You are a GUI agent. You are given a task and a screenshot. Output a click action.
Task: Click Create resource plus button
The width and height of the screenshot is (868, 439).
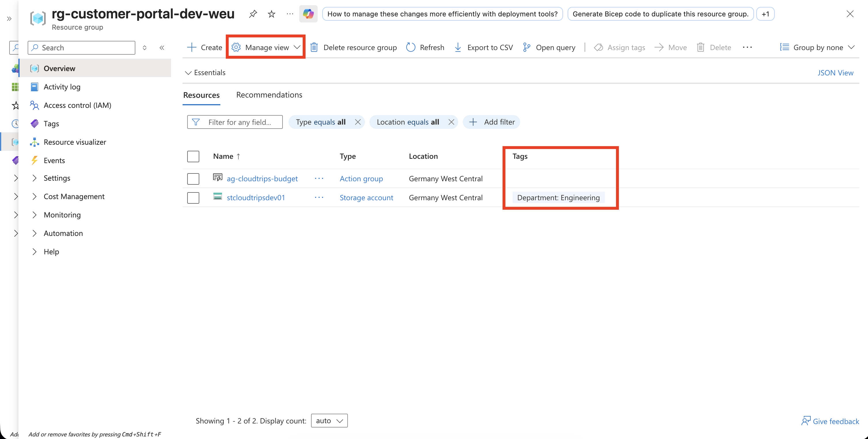pos(204,47)
